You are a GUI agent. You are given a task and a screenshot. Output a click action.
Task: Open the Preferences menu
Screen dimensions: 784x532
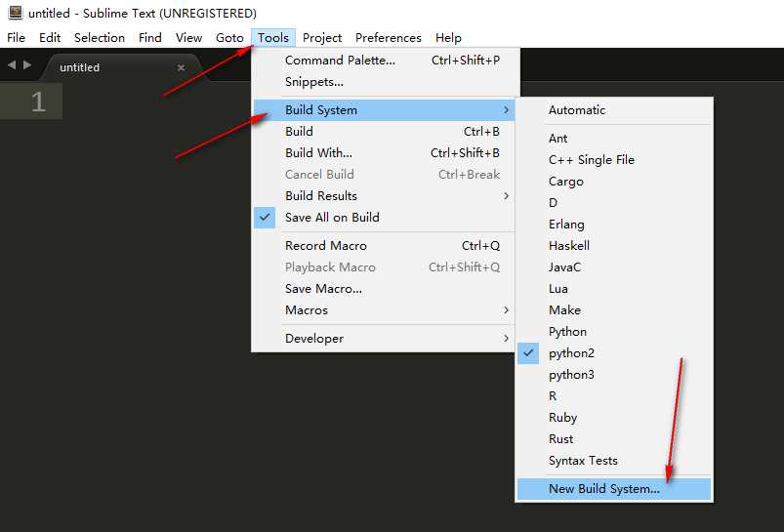(388, 38)
